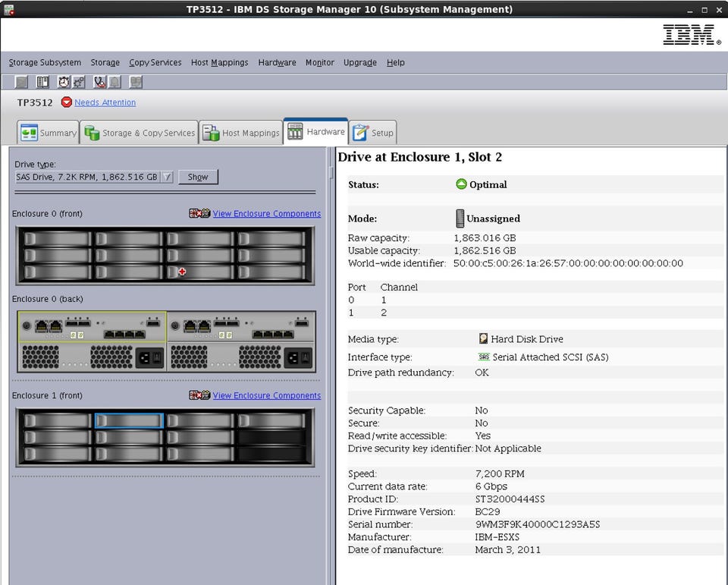The height and width of the screenshot is (585, 728).
Task: Click Enclosure 0 components icon
Action: (x=199, y=214)
